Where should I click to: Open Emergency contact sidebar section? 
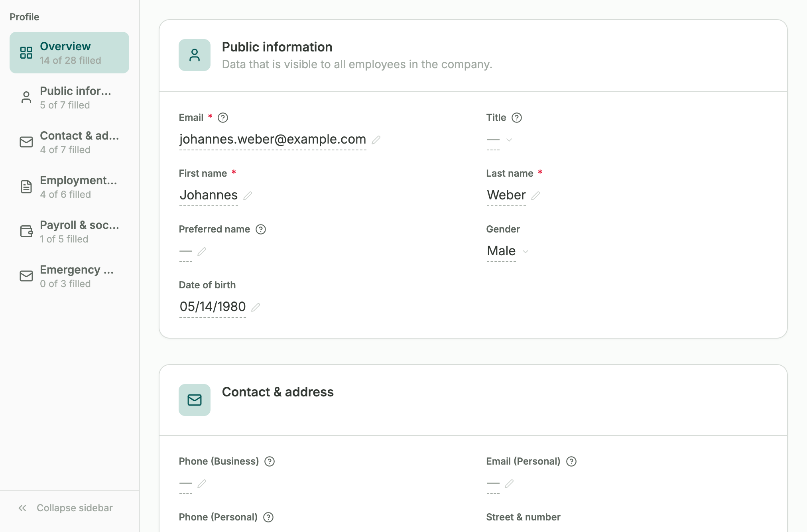69,276
